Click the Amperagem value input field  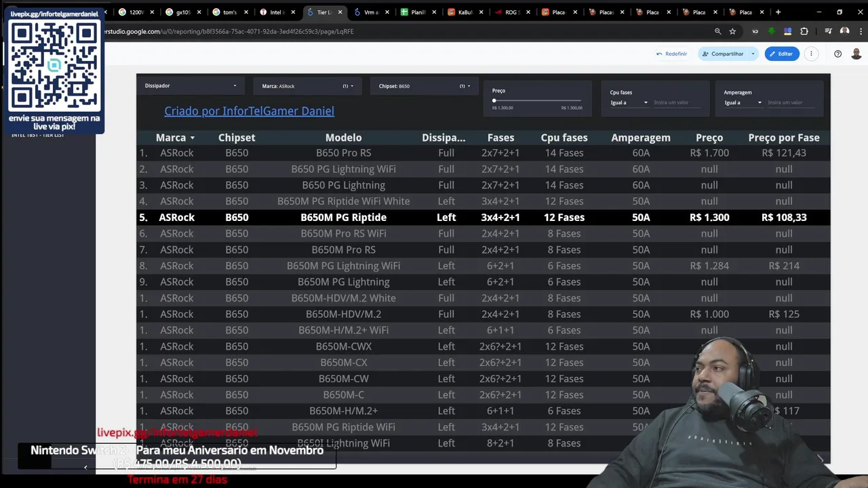791,102
